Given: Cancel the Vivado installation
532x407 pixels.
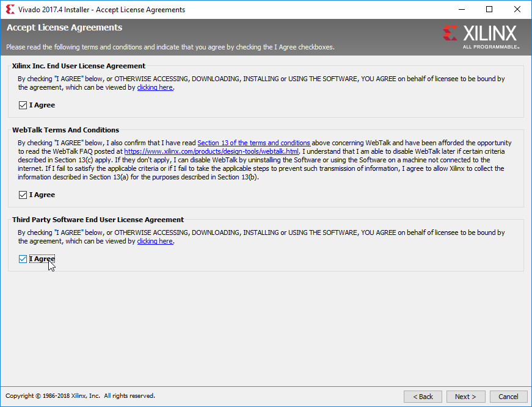Looking at the screenshot, I should (508, 397).
